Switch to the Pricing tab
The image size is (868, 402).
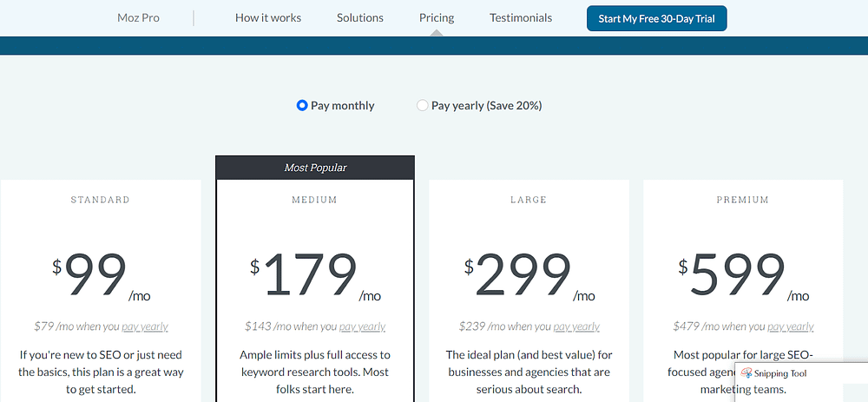point(437,17)
